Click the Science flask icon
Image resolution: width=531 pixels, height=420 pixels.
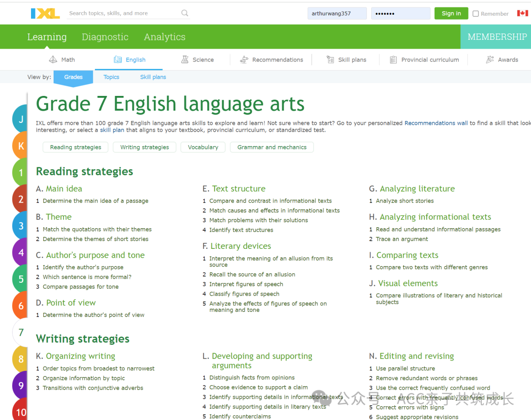click(185, 60)
